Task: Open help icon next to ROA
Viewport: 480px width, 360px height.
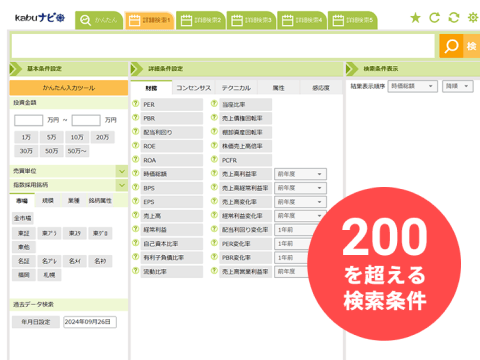Action: (135, 160)
